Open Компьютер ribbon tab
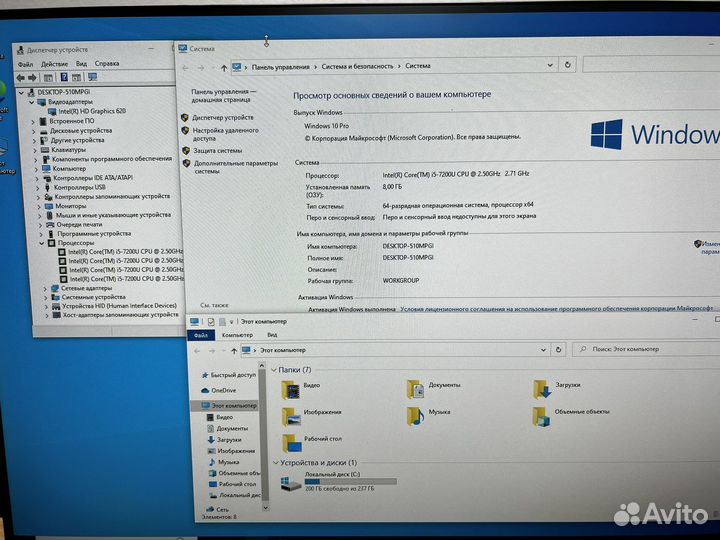Screen dimensions: 720x540 click(237, 335)
